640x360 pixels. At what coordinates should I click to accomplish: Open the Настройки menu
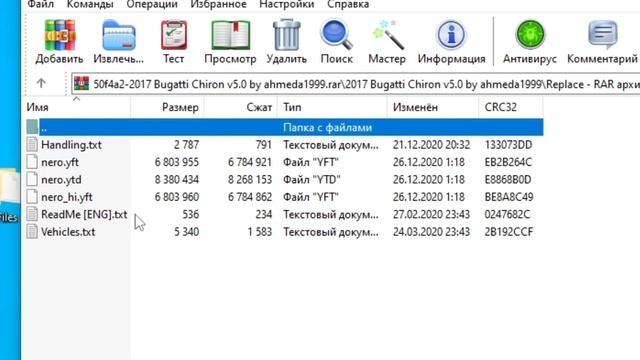[287, 4]
